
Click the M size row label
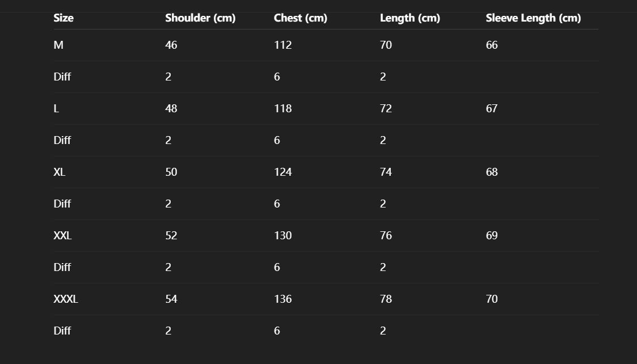[58, 45]
